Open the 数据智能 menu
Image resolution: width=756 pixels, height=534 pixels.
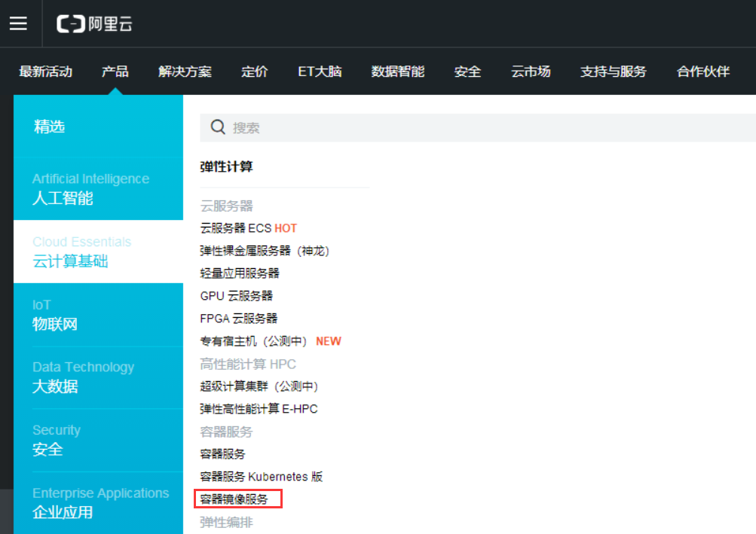[x=398, y=72]
